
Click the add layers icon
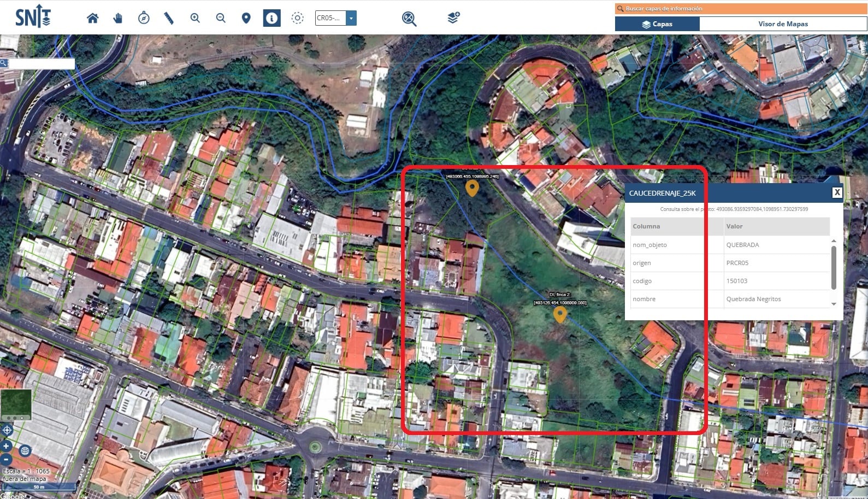coord(453,18)
